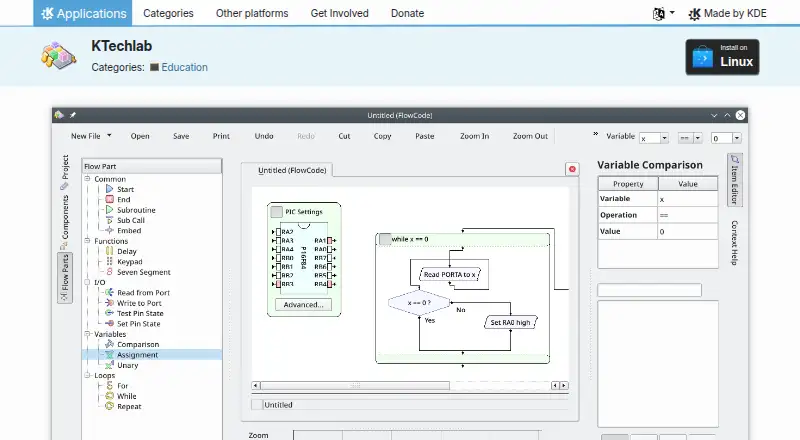Select the Embed part icon

click(x=109, y=230)
